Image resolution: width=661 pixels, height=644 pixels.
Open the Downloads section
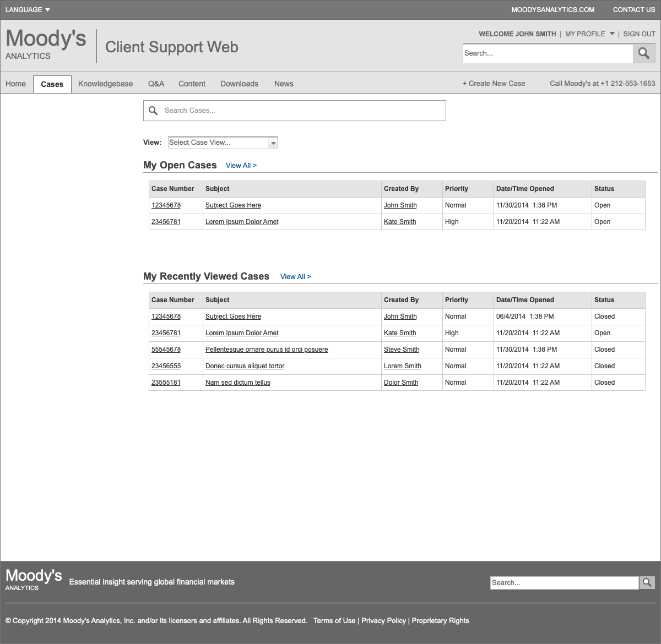tap(239, 84)
